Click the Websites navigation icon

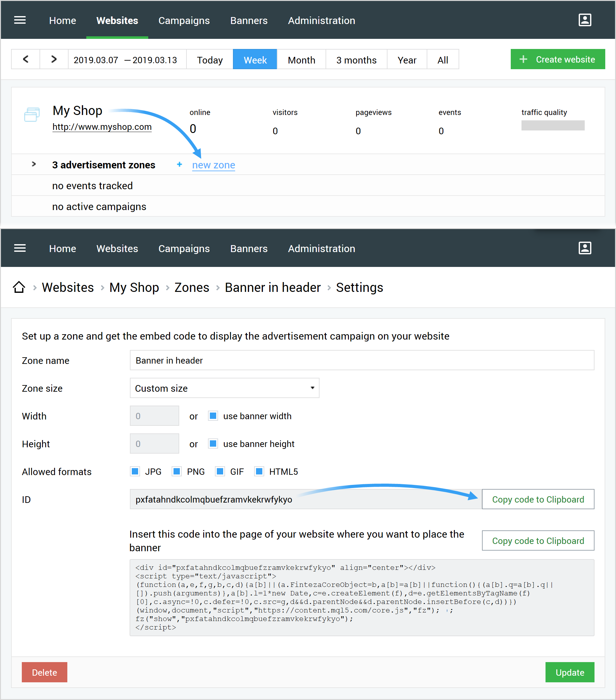point(117,20)
